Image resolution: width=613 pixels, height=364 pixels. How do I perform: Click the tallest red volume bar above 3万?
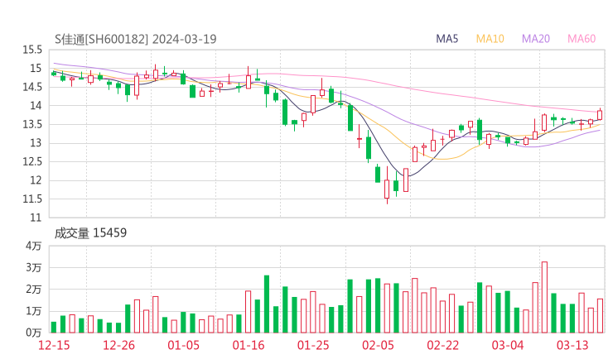(544, 297)
